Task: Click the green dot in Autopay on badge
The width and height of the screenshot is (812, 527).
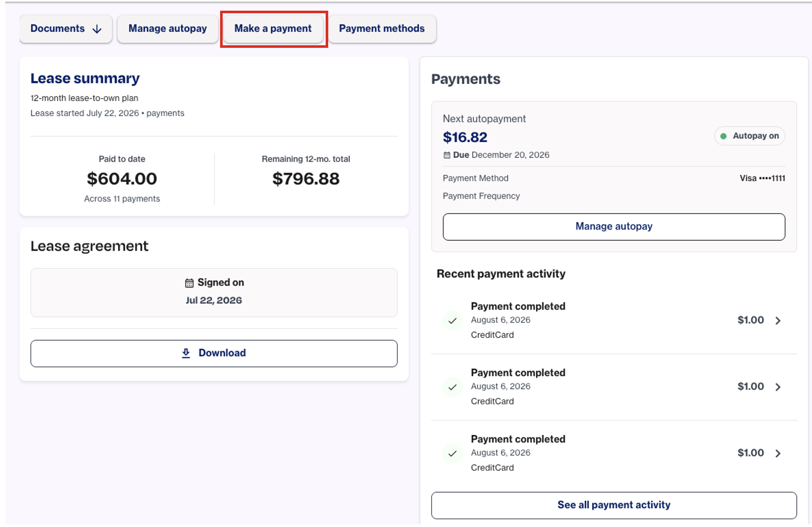Action: [x=724, y=136]
